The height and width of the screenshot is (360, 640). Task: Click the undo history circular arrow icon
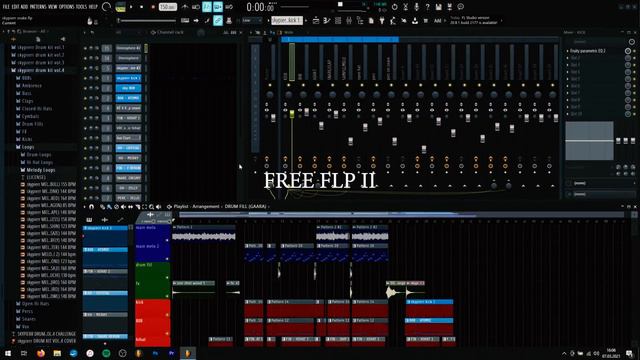[x=395, y=7]
